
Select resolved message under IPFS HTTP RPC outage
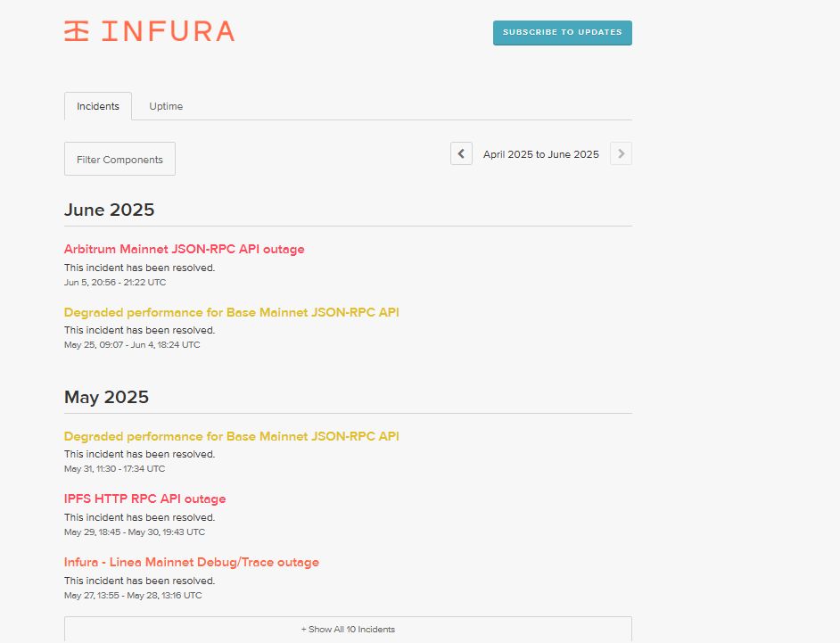[x=140, y=517]
